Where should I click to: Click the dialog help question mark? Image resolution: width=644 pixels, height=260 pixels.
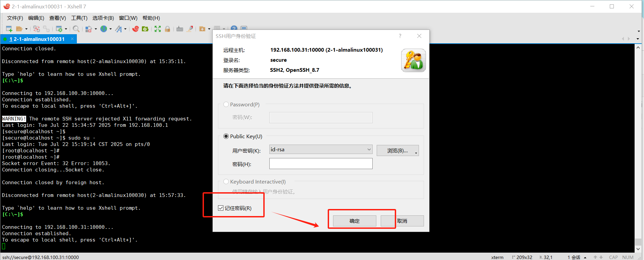pos(400,36)
